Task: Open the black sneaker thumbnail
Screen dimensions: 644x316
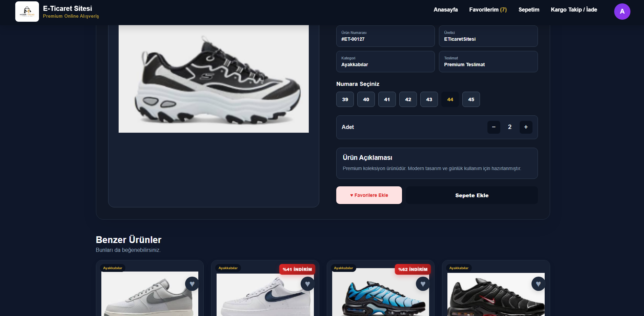Action: coord(496,294)
